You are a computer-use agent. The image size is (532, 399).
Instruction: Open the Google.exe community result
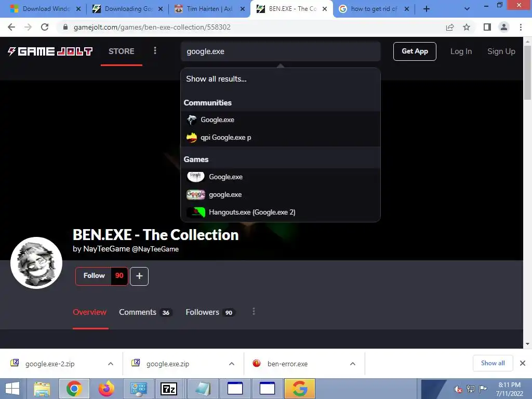click(x=280, y=120)
